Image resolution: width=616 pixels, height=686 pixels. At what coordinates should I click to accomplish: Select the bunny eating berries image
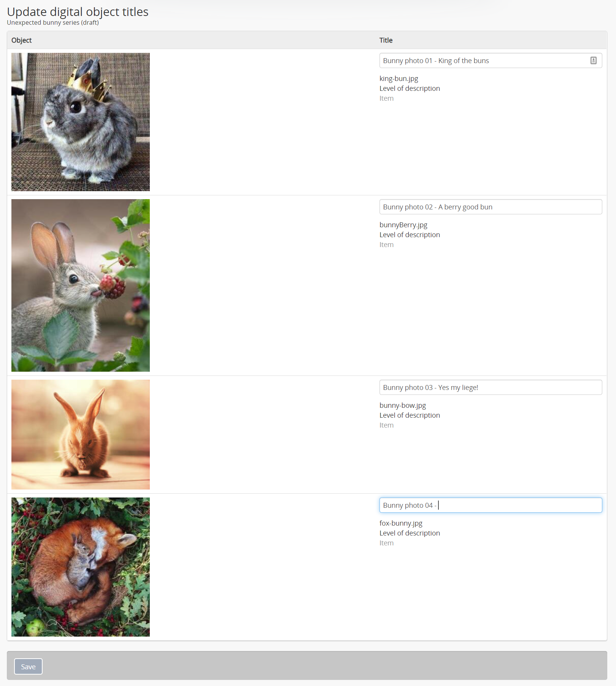pos(81,285)
